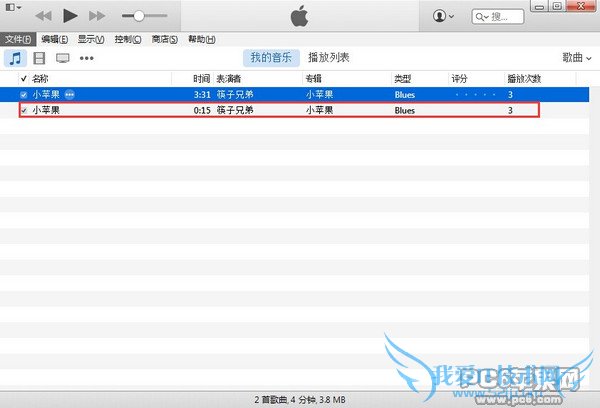Minimize the iTunes window
The width and height of the screenshot is (600, 408).
tap(539, 6)
